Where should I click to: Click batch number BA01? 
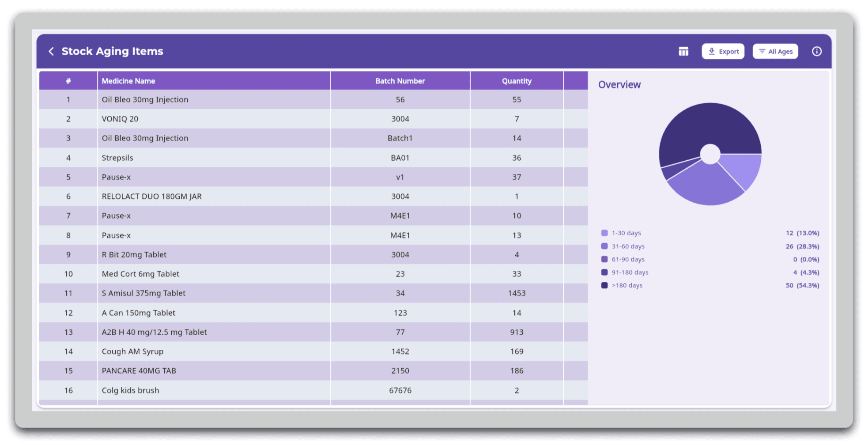(400, 158)
